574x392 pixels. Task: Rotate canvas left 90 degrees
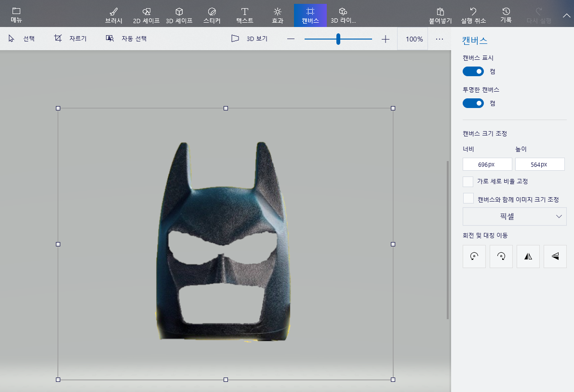pyautogui.click(x=474, y=257)
